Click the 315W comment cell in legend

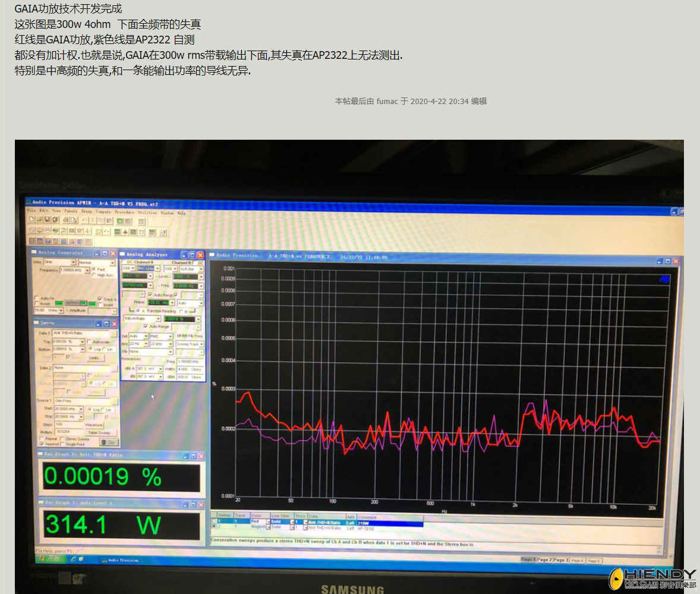click(390, 523)
